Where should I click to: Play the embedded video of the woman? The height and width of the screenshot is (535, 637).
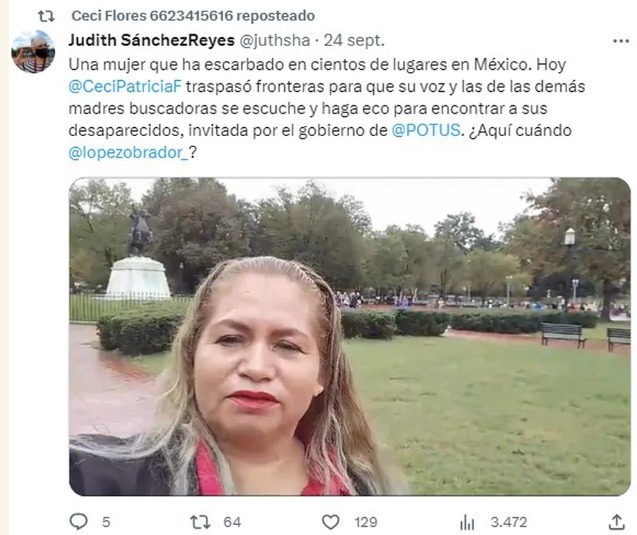(349, 336)
